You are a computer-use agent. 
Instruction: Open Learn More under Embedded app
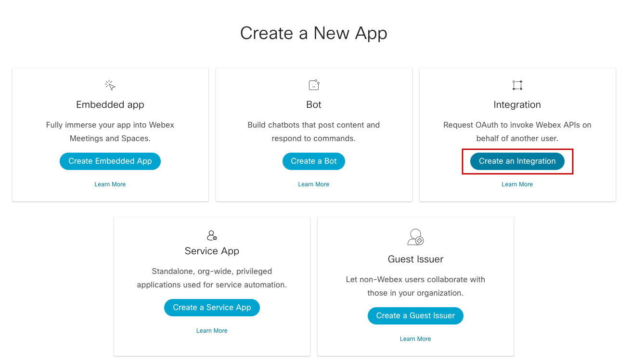click(110, 184)
